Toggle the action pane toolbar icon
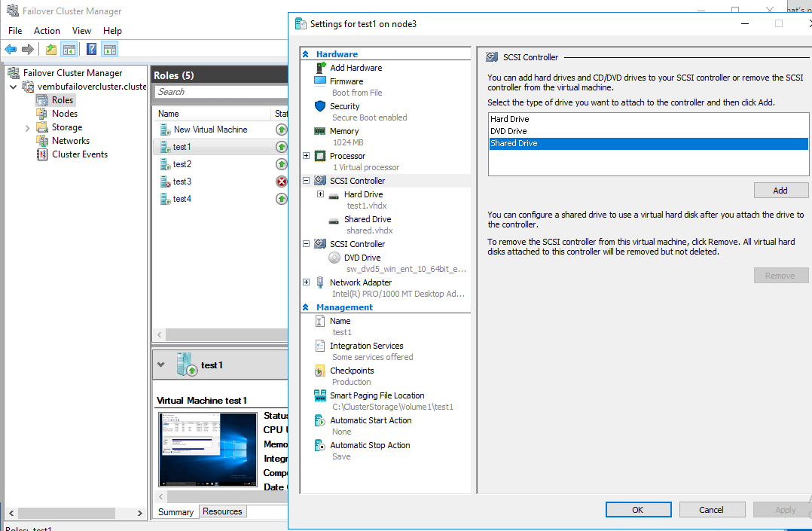 (110, 49)
